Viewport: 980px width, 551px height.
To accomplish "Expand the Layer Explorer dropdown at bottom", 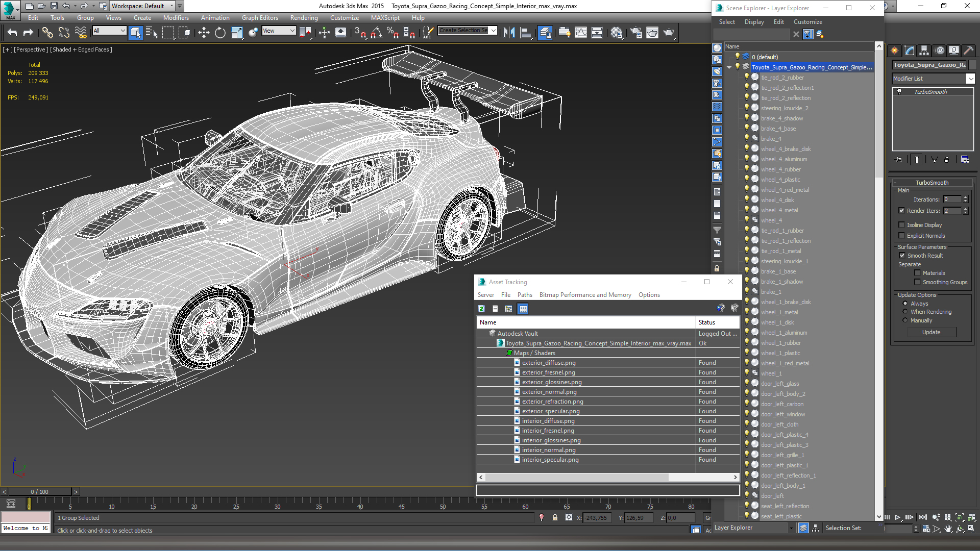I will (791, 528).
